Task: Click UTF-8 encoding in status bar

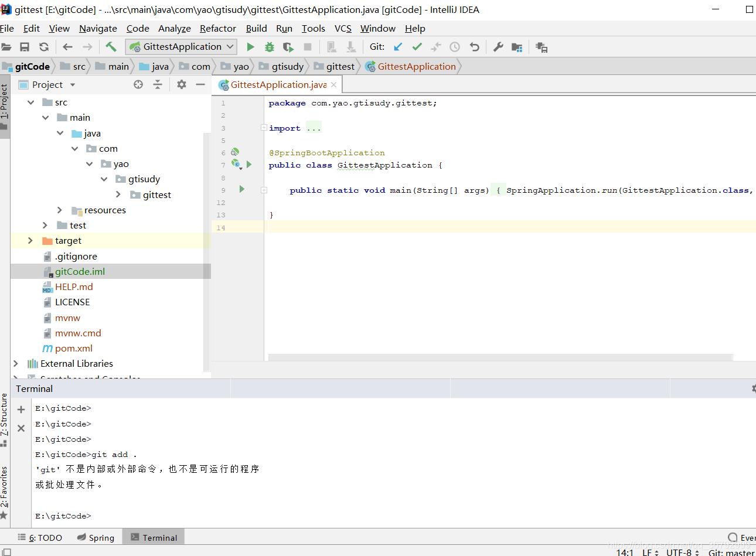Action: tap(682, 552)
